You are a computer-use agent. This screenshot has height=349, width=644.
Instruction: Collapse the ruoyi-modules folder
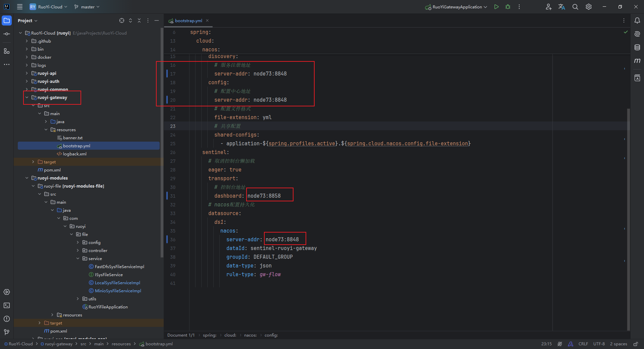point(27,178)
